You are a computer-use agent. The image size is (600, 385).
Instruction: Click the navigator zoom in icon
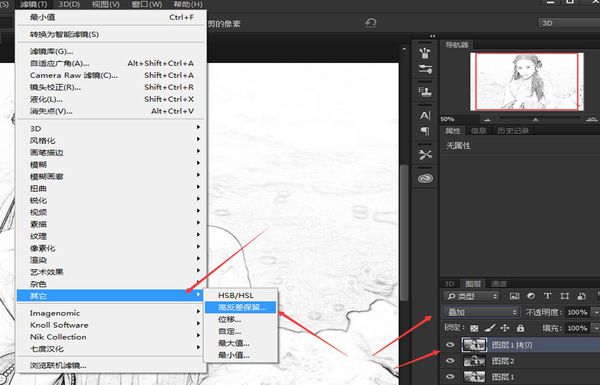pyautogui.click(x=592, y=120)
